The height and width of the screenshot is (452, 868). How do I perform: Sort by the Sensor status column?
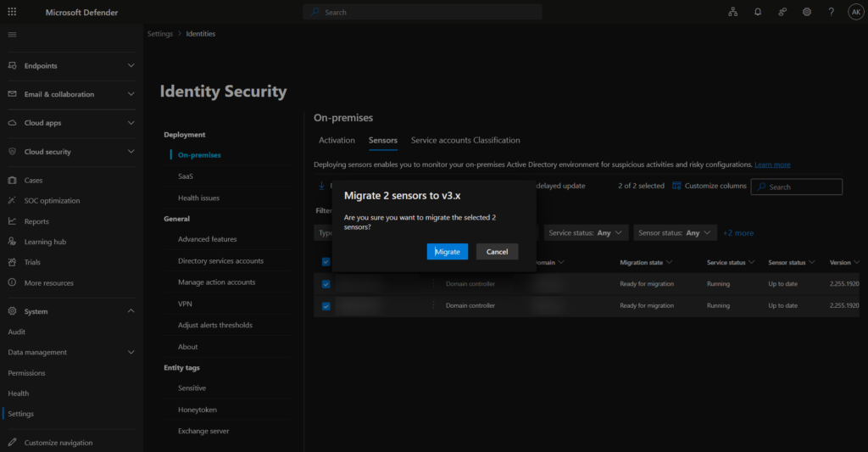coord(791,263)
